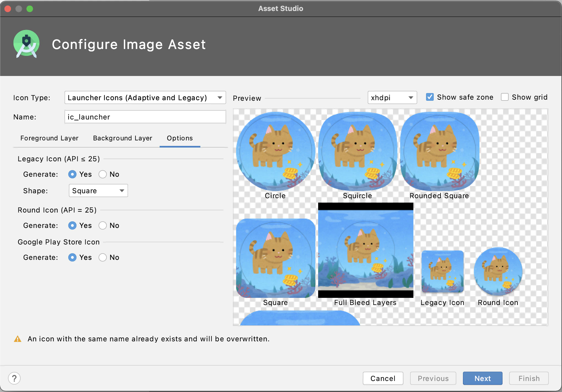
Task: Switch to the Foreground Layer tab
Action: click(49, 138)
